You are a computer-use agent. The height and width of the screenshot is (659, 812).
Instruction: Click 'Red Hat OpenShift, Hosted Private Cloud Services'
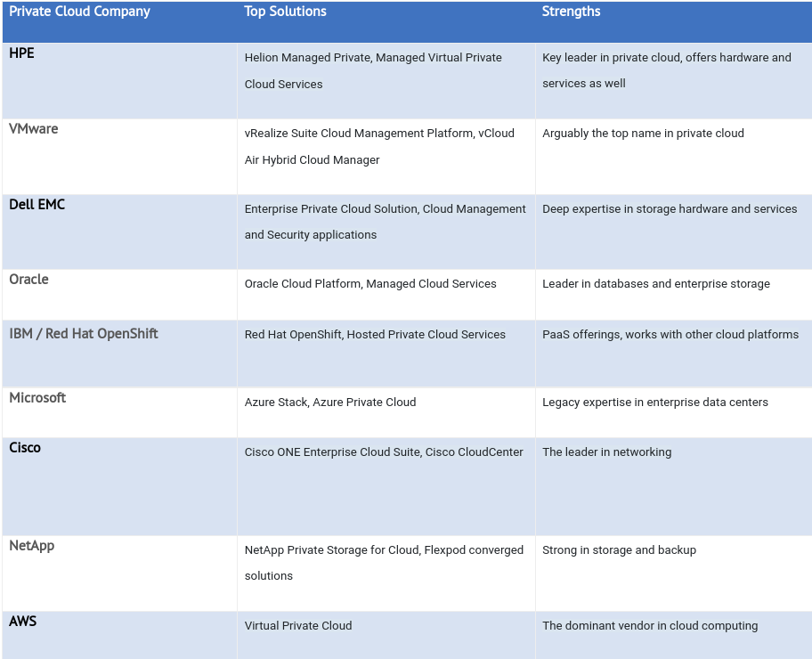[375, 335]
